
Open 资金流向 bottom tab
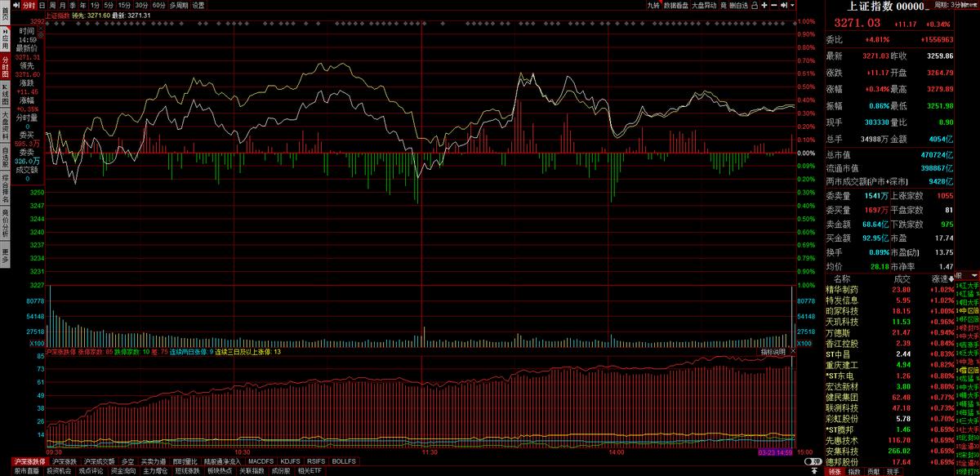123,471
